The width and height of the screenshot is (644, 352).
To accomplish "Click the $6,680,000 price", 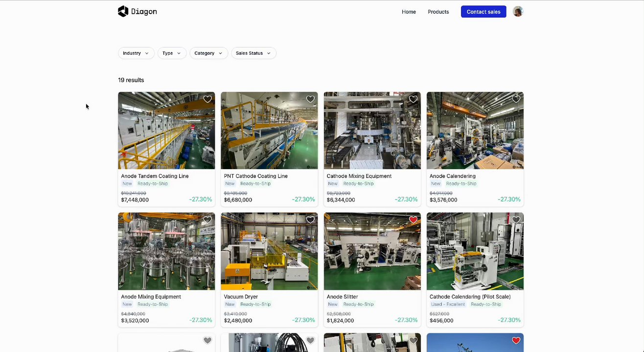I will pos(238,200).
